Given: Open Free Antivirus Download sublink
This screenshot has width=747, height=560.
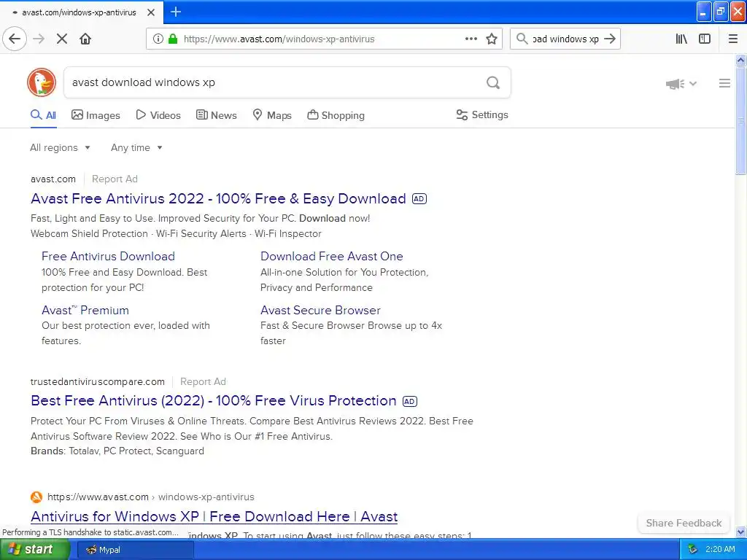Looking at the screenshot, I should (x=108, y=256).
